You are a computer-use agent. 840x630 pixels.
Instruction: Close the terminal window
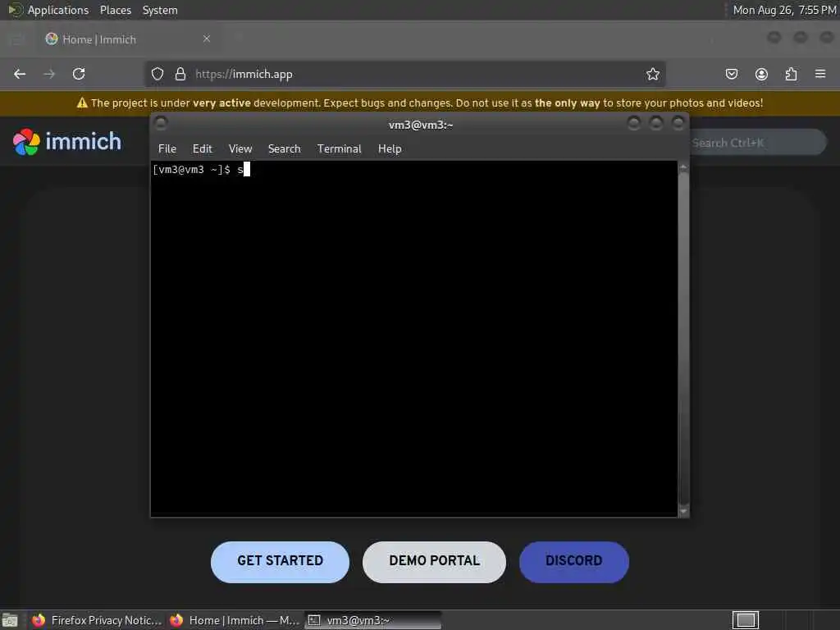[x=678, y=124]
